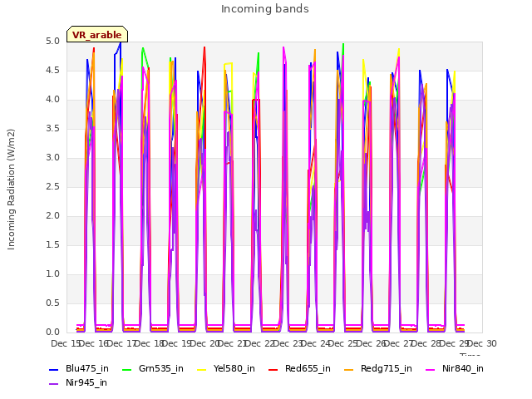Click the magenta Nir840_in legend swatch

431,369
